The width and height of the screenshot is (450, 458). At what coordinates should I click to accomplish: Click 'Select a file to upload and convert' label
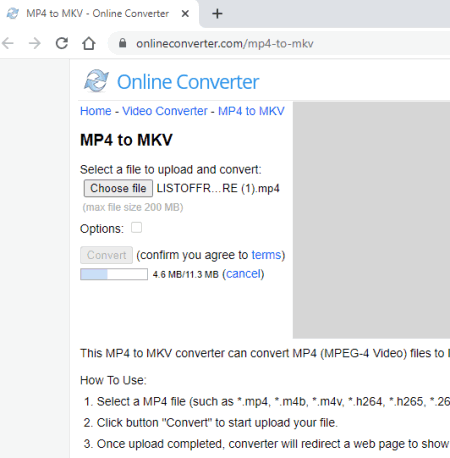point(171,170)
